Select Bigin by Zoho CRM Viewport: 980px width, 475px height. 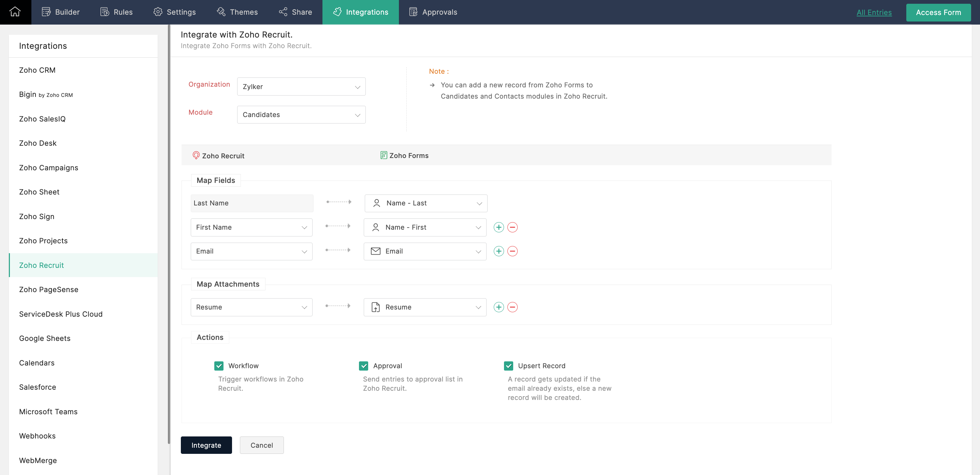coord(83,94)
